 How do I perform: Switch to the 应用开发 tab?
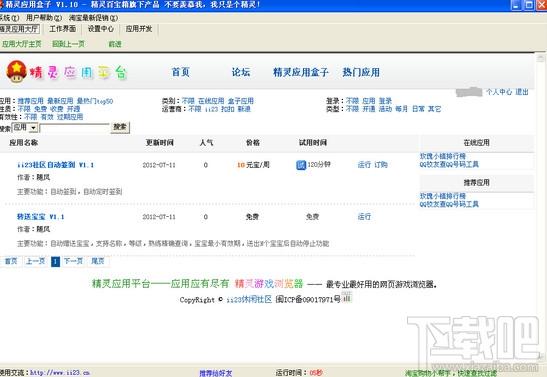[139, 29]
